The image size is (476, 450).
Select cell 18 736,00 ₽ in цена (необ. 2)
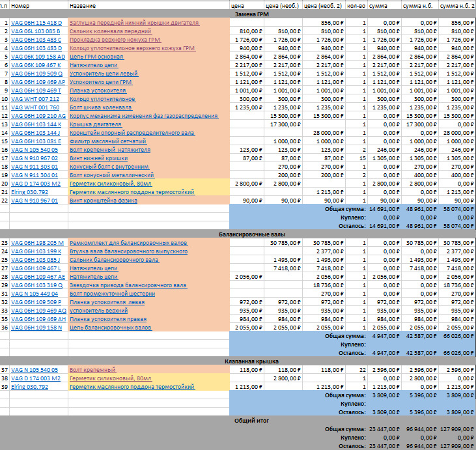coord(324,285)
